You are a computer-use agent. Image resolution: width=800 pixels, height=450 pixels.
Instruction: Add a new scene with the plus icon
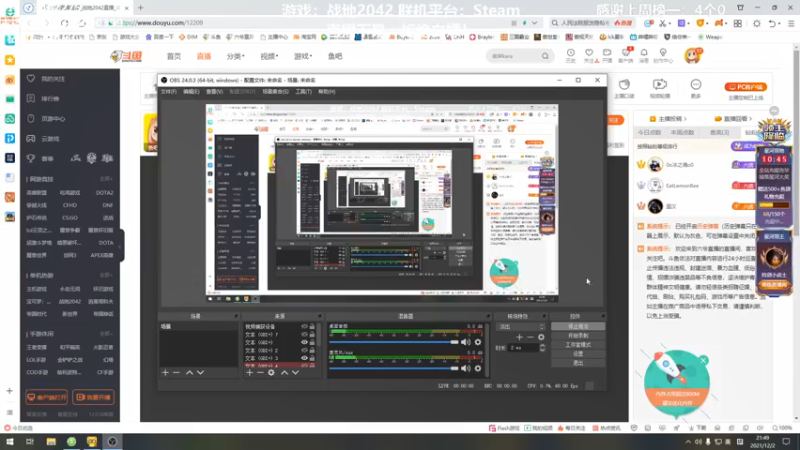pyautogui.click(x=165, y=372)
